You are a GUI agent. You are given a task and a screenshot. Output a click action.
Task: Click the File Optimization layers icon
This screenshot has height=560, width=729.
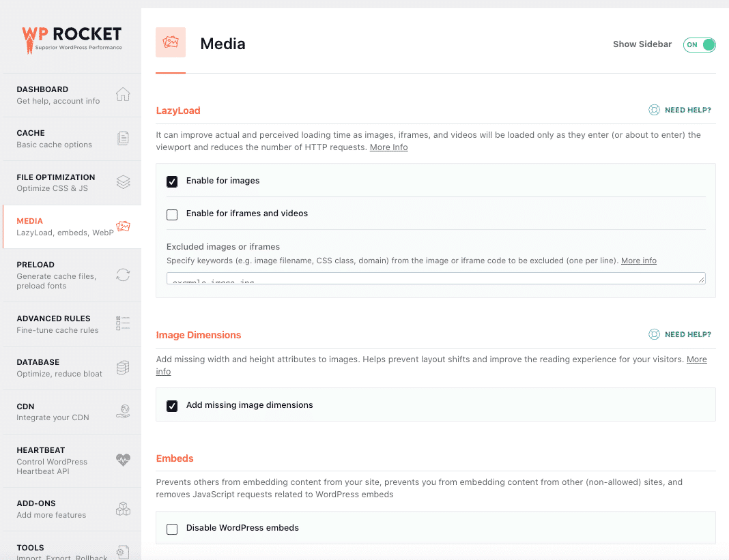pyautogui.click(x=123, y=181)
